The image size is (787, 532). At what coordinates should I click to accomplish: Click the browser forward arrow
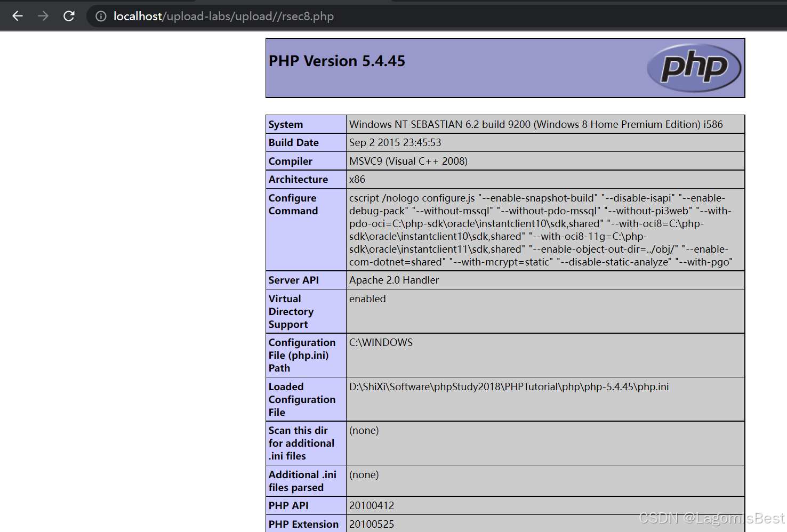[x=43, y=16]
